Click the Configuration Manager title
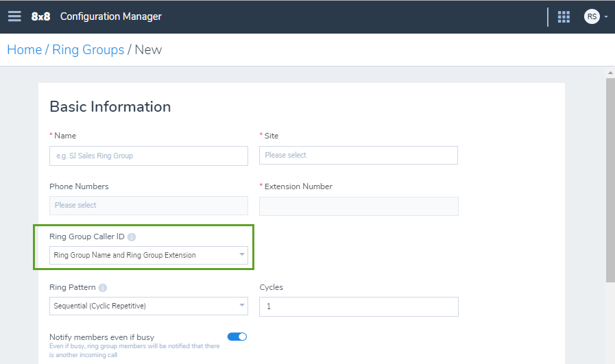The width and height of the screenshot is (615, 364). (110, 16)
